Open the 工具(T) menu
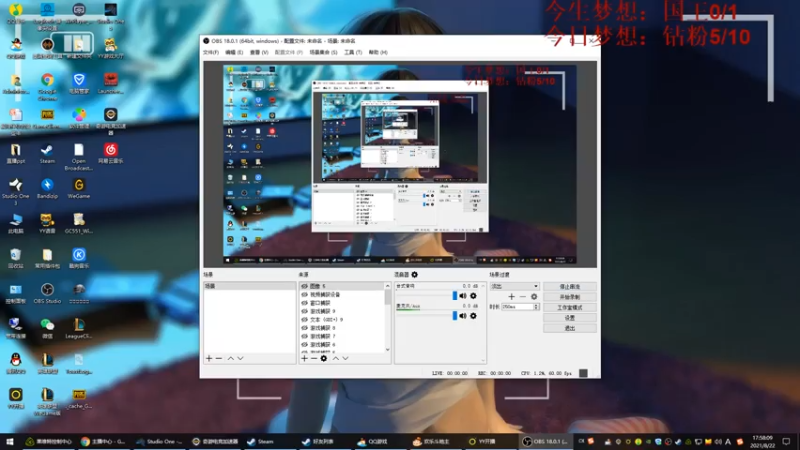This screenshot has width=800, height=450. click(353, 53)
